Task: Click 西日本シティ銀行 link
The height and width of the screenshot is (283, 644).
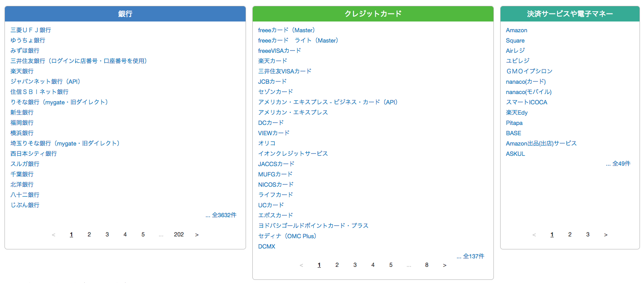Action: (x=34, y=154)
